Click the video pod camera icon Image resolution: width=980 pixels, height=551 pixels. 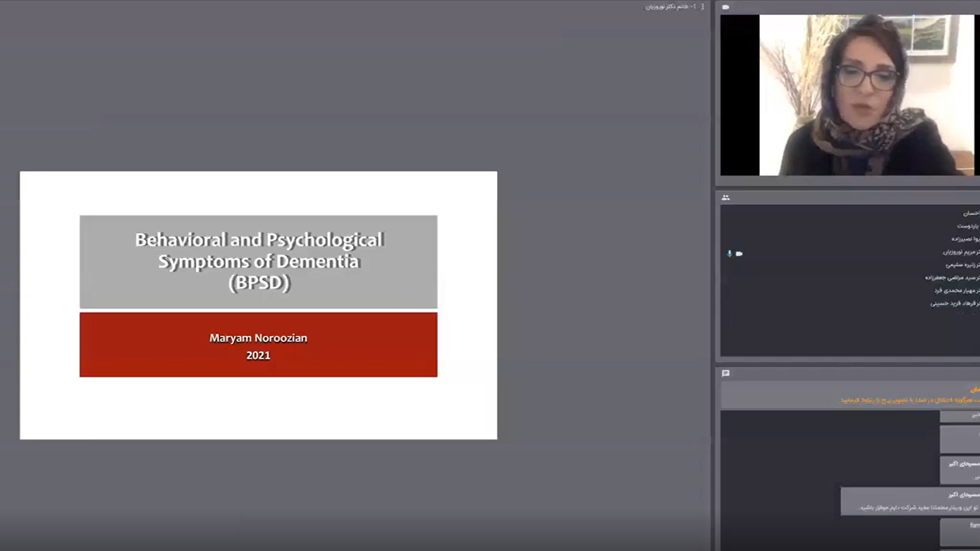pos(726,7)
